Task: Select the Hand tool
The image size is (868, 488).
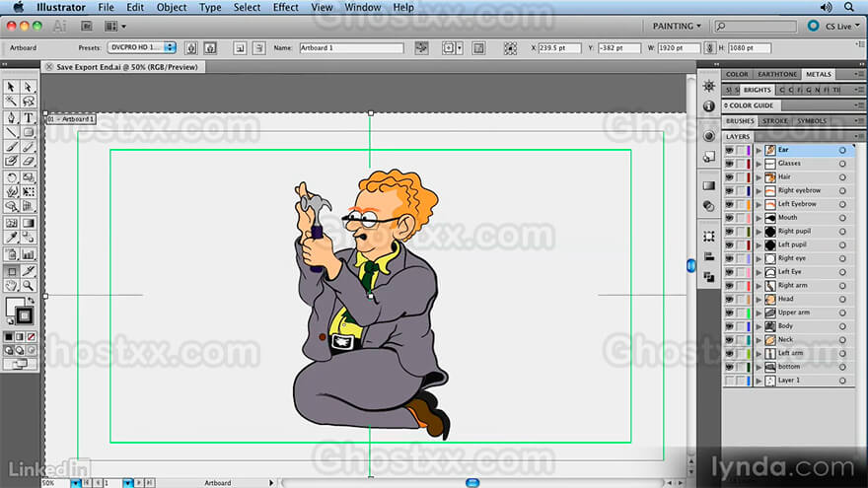Action: [x=11, y=286]
